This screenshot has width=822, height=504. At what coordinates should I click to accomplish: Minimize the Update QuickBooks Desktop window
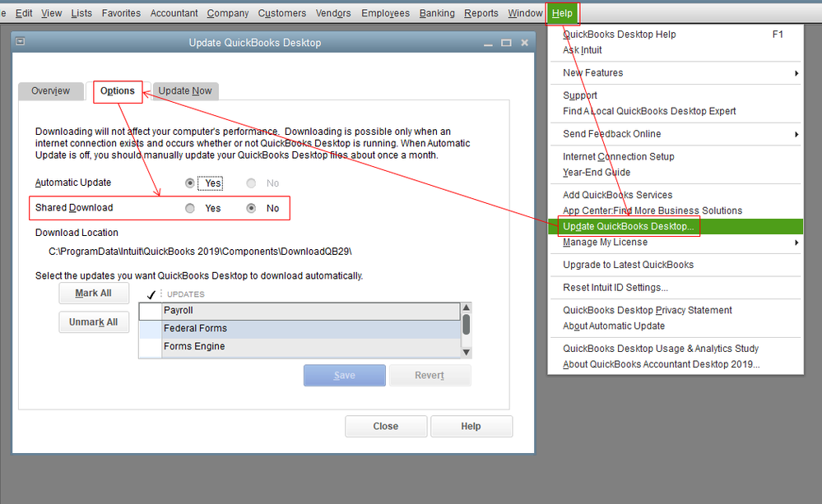[x=488, y=43]
